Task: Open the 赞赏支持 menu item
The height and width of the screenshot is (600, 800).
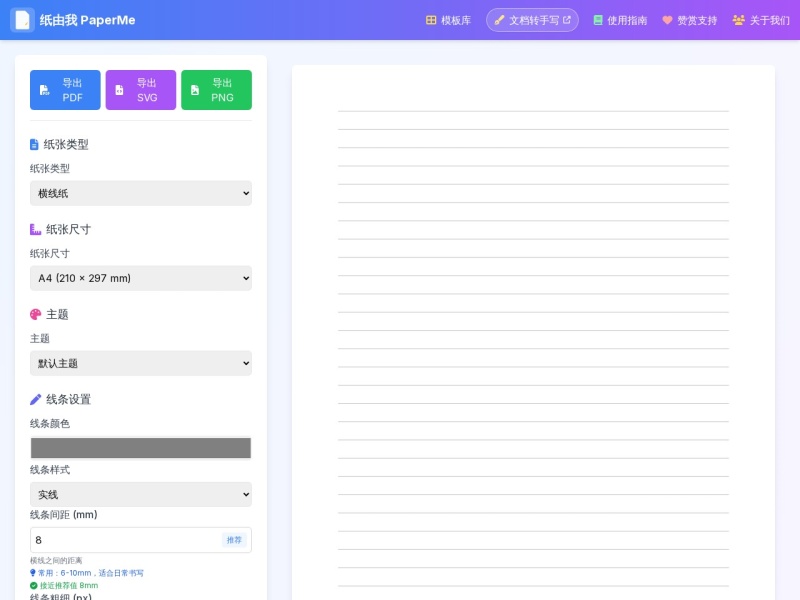Action: click(690, 20)
